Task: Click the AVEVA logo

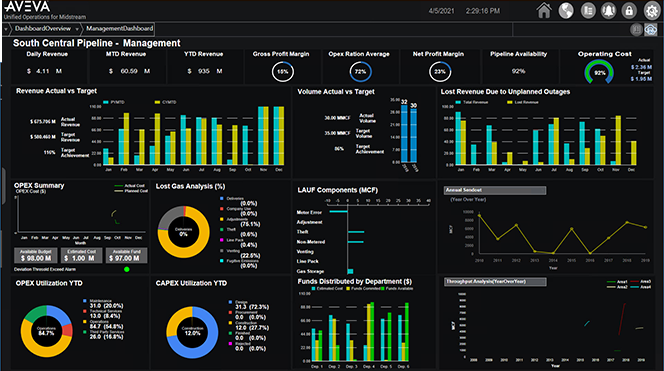Action: (27, 7)
